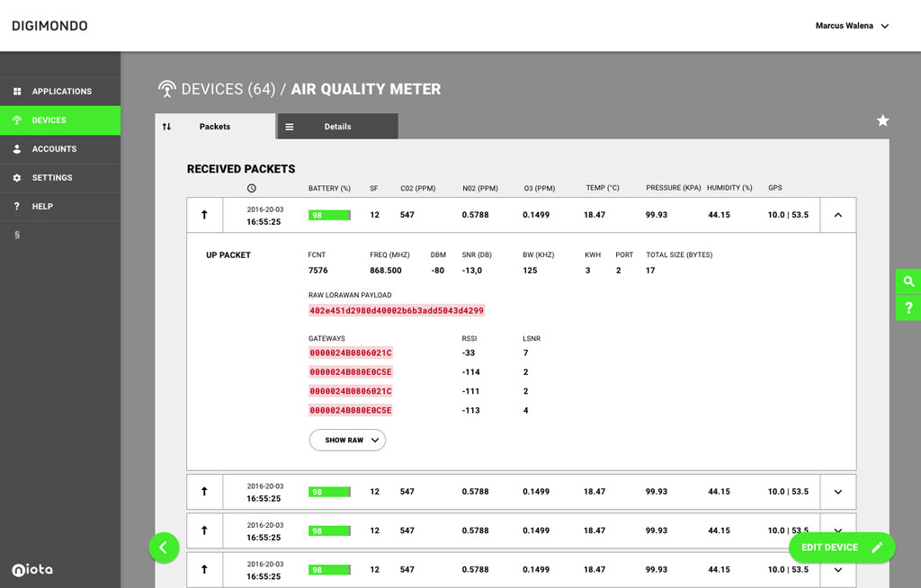Open Help in the sidebar
The width and height of the screenshot is (921, 588).
click(60, 207)
